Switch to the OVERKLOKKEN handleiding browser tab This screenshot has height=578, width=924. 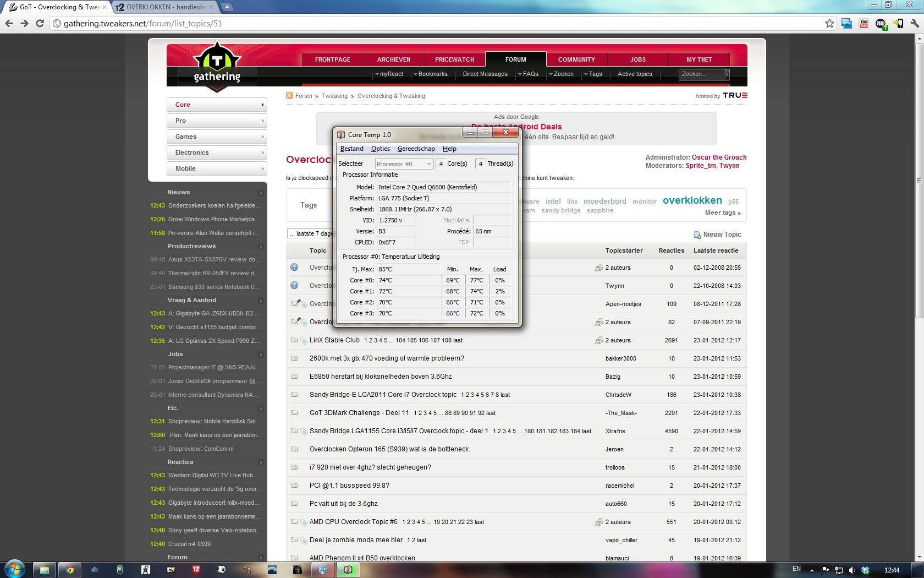pyautogui.click(x=166, y=7)
